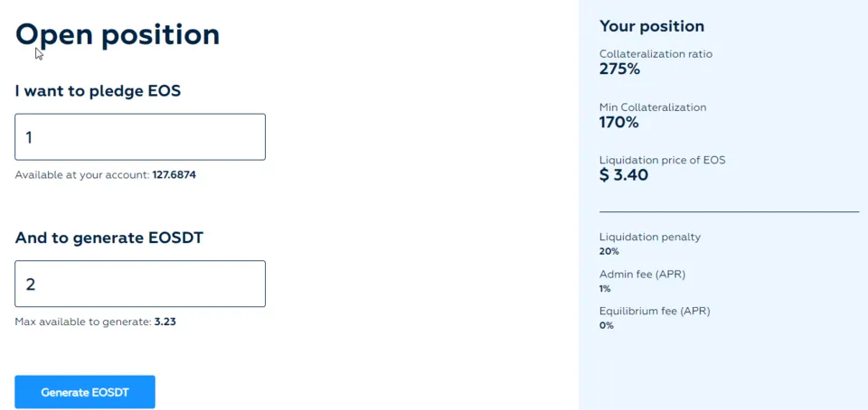Viewport: 868px width, 410px height.
Task: Click the Liquidation price of EOS label
Action: 662,161
